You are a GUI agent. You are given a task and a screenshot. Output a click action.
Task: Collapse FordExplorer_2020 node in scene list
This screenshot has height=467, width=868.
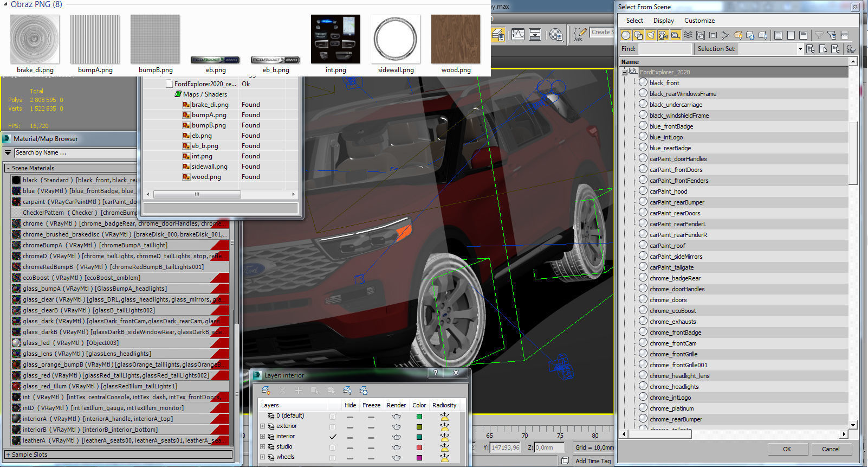[624, 72]
